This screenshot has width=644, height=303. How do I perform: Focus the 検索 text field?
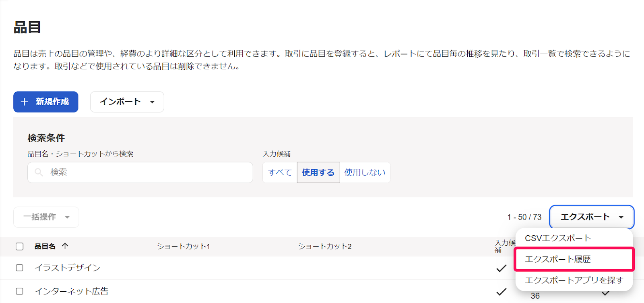[140, 172]
